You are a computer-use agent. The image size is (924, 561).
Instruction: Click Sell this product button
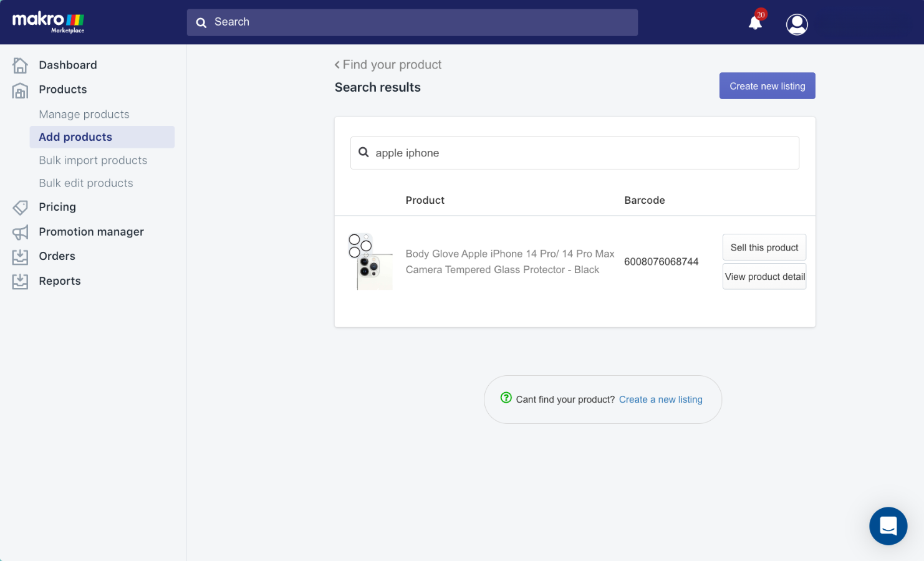coord(764,247)
